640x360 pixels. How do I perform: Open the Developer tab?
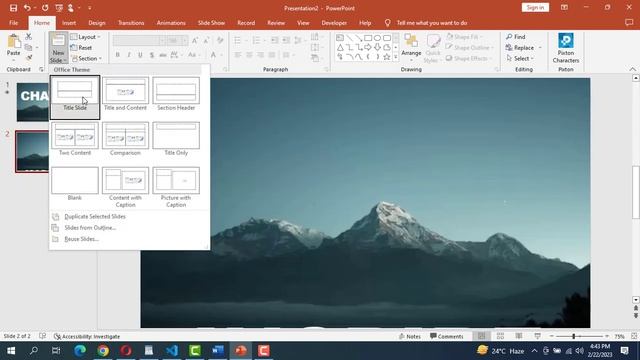[334, 23]
